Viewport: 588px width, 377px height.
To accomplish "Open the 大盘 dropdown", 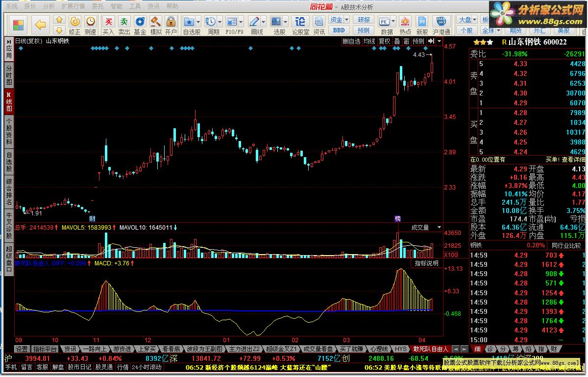I will point(467,20).
